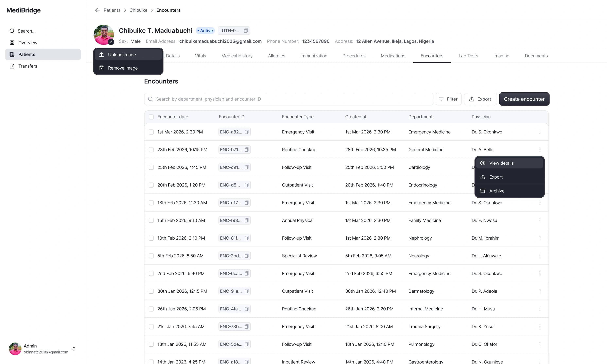Open Transfers in the sidebar
The image size is (607, 364).
43,66
